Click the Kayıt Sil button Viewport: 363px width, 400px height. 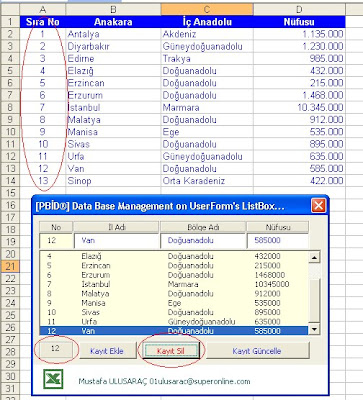tap(171, 351)
